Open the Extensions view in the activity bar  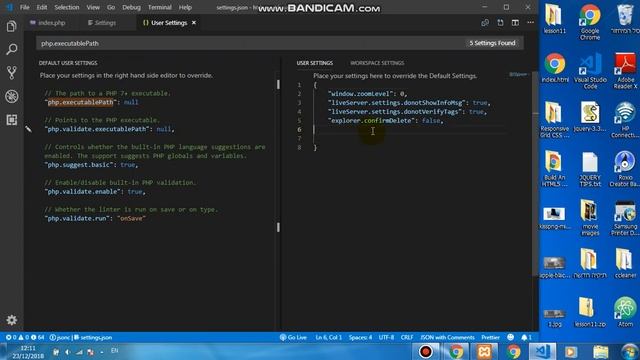pyautogui.click(x=11, y=120)
